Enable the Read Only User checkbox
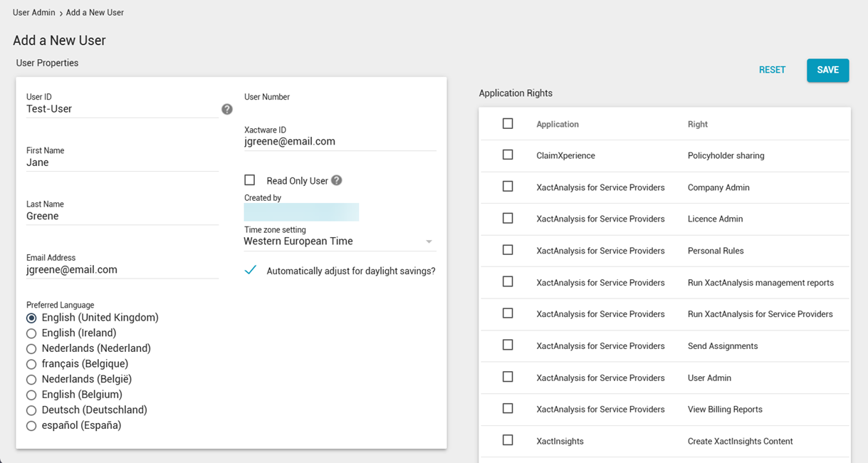Screen dimensions: 868x463 click(x=250, y=180)
